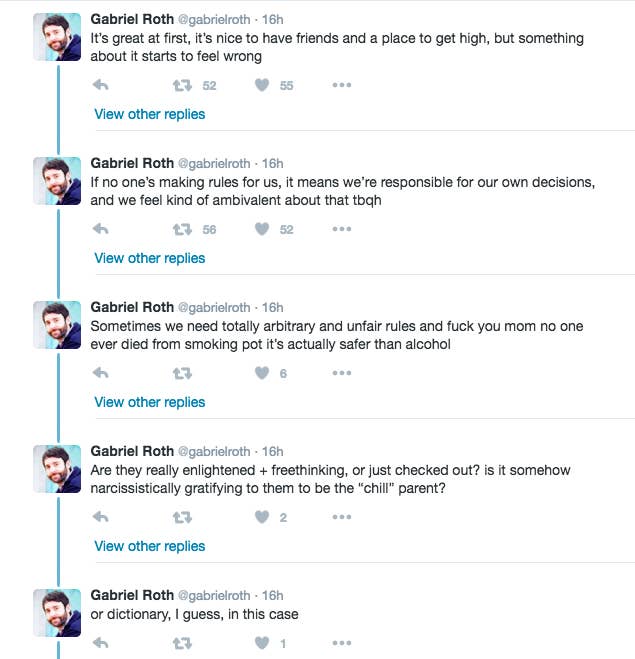Open @gabrielroth handle on the "or dictionary" tweet
Screen dimensions: 635x659
tap(214, 596)
